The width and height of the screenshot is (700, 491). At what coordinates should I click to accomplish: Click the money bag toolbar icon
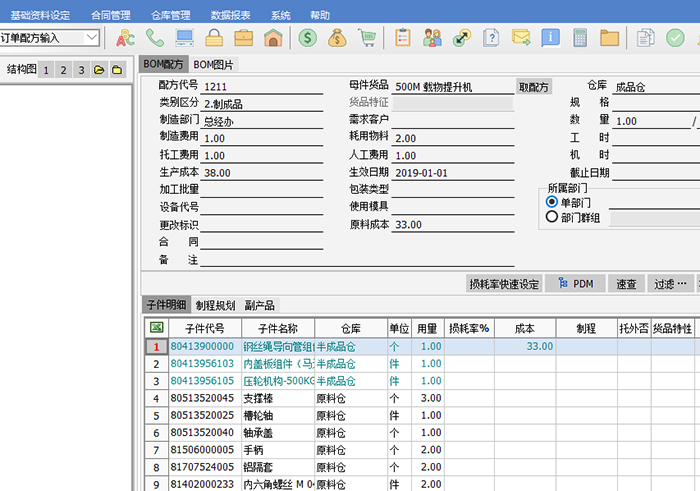(x=338, y=38)
